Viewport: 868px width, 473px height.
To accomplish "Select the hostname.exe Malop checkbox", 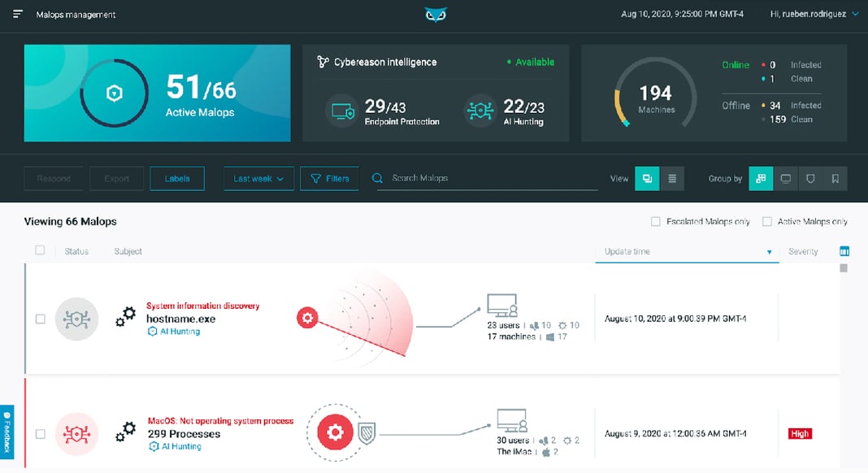I will [x=39, y=319].
